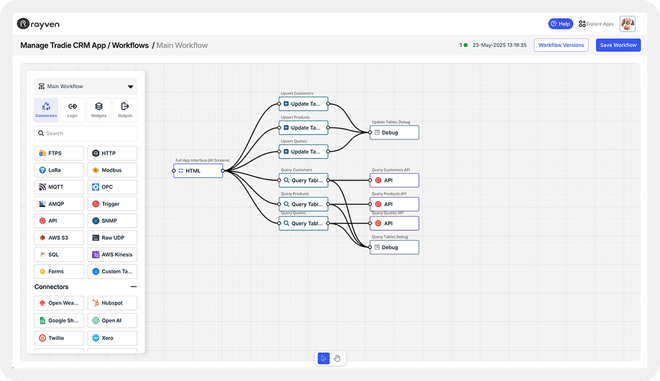The height and width of the screenshot is (381, 660).
Task: Select the Query Products API node
Action: [394, 204]
